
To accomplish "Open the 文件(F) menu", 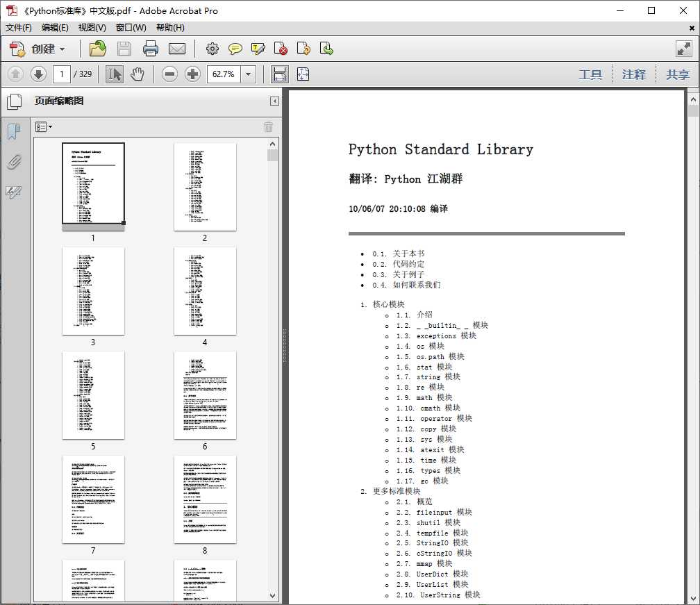I will point(18,28).
